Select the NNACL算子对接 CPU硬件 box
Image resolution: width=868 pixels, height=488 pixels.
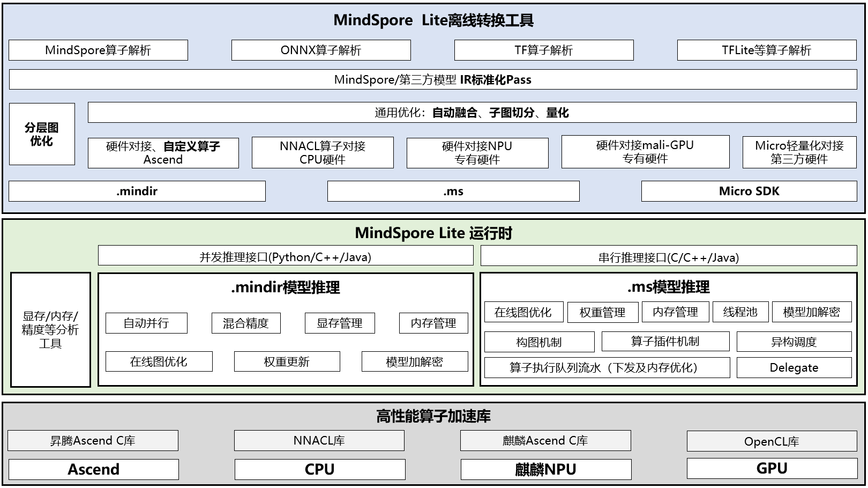323,153
